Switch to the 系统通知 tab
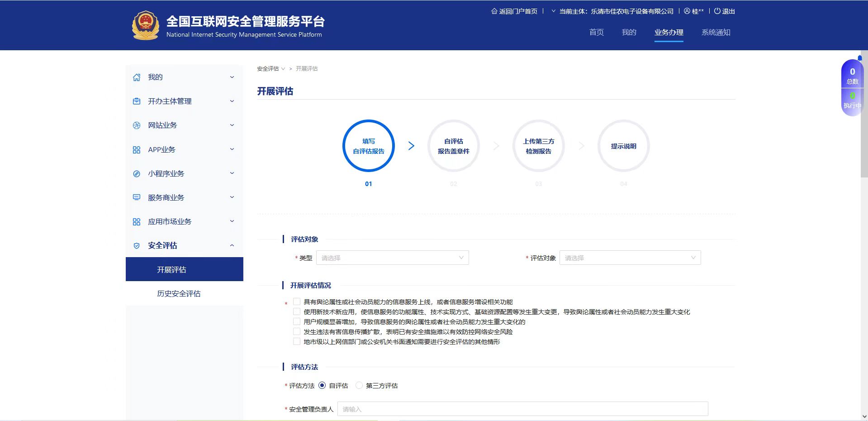The width and height of the screenshot is (868, 421). [716, 32]
